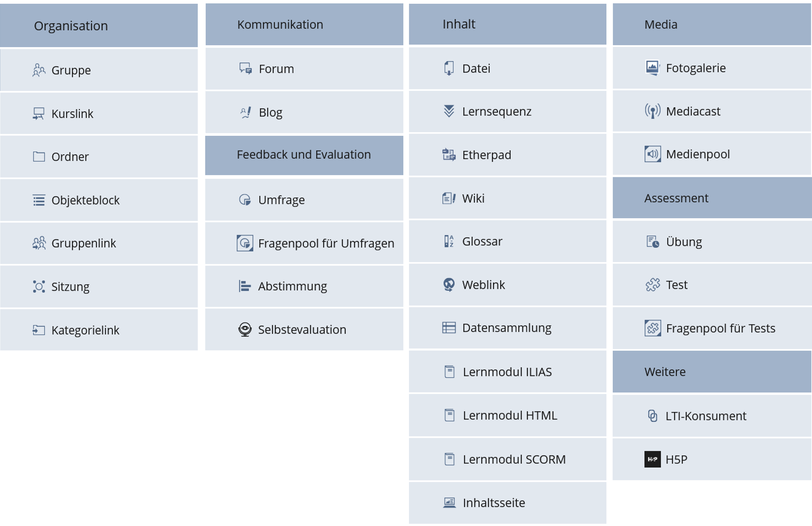Choose the LTI-Konsument entry

706,416
